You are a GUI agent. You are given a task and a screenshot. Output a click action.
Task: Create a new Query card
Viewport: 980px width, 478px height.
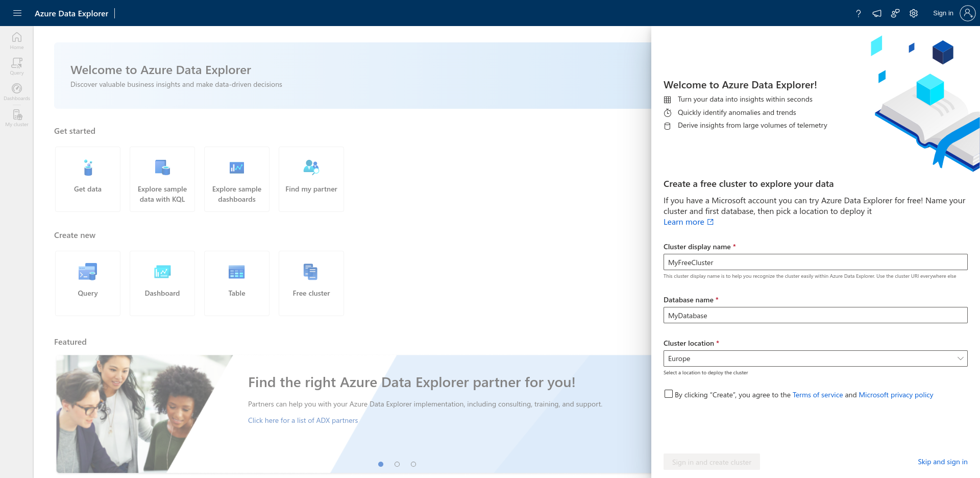88,283
